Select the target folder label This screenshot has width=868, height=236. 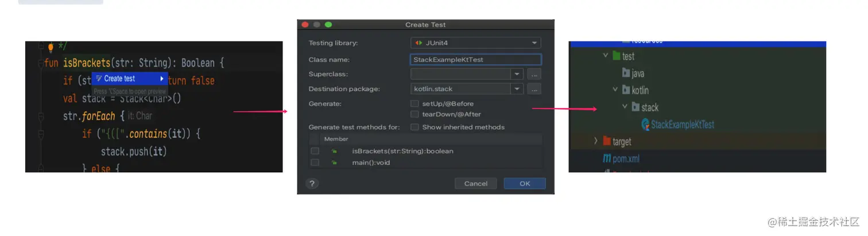pyautogui.click(x=622, y=142)
